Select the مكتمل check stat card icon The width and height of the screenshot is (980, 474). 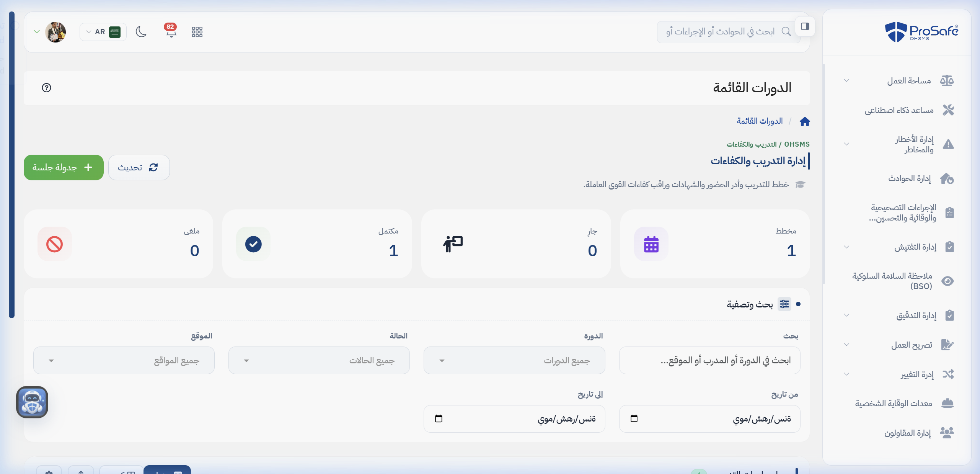click(253, 244)
